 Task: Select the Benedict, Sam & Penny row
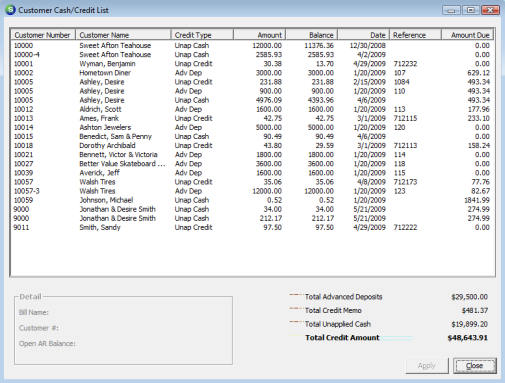pyautogui.click(x=252, y=136)
